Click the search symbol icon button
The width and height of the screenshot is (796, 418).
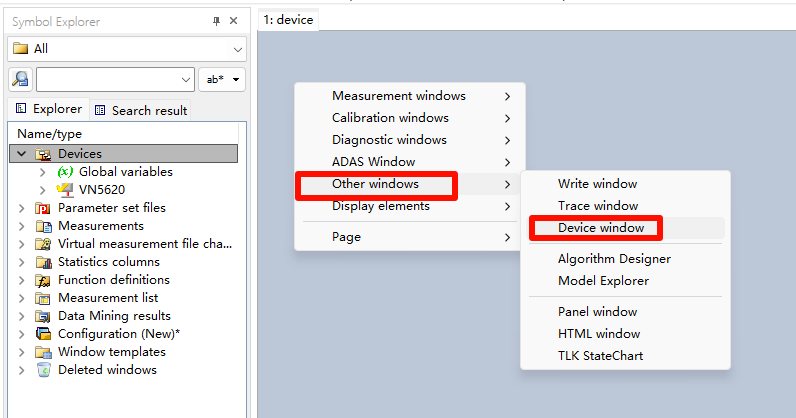(x=20, y=79)
